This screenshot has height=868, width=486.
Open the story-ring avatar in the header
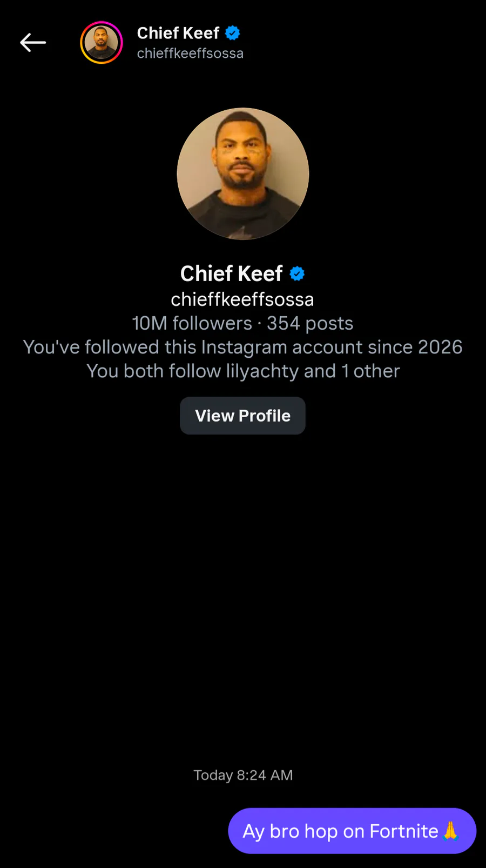pos(102,43)
